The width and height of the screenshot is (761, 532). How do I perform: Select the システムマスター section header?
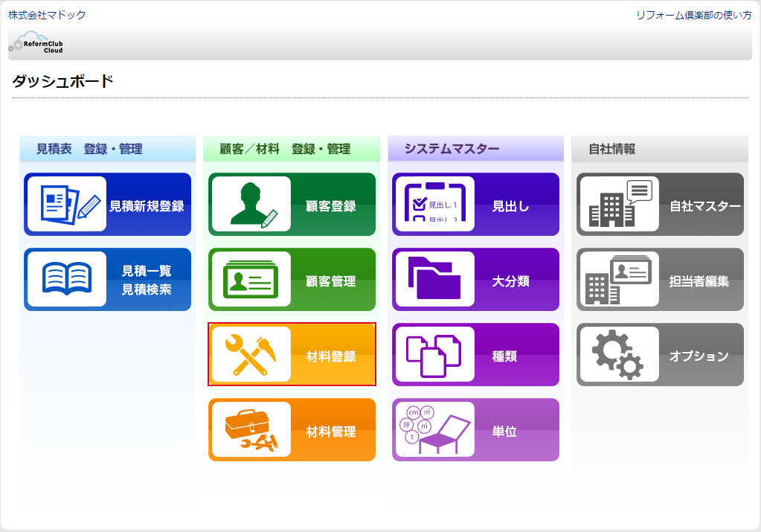click(452, 149)
